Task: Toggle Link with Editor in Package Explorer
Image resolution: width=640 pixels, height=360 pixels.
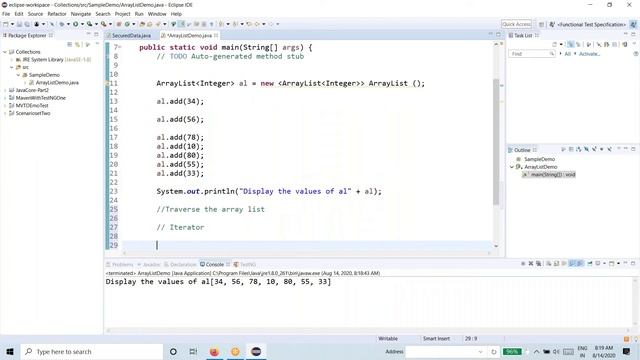Action: (77, 44)
